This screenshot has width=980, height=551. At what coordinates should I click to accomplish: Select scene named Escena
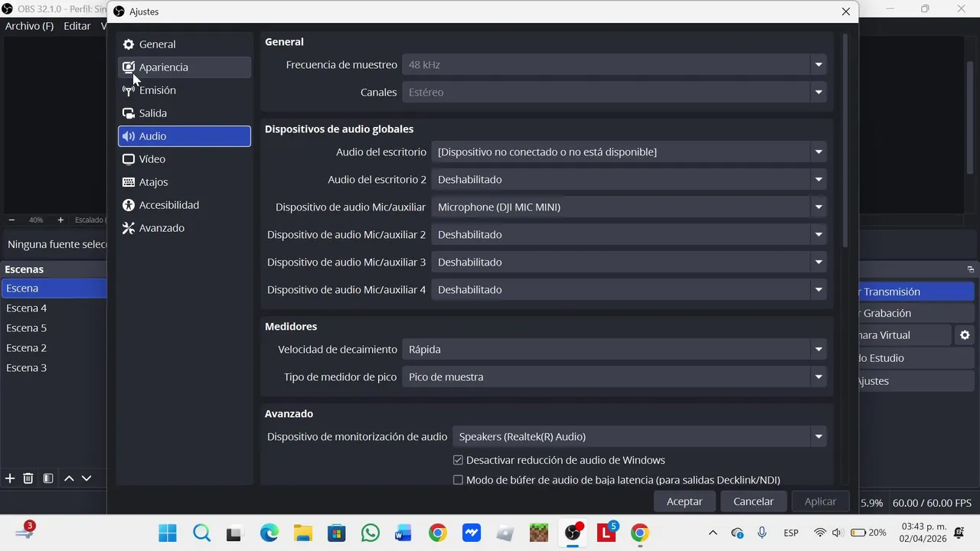54,289
